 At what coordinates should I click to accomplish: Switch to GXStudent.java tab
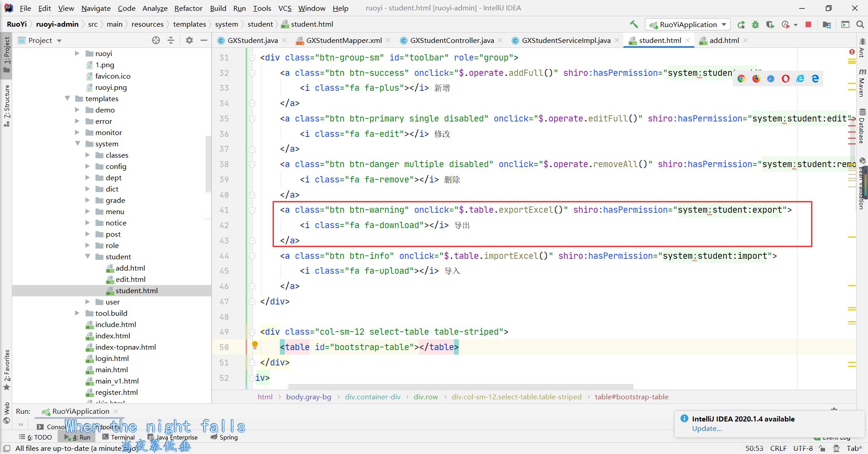252,40
